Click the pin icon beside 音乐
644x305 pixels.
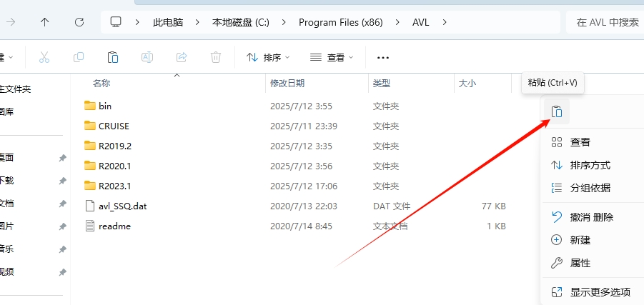pyautogui.click(x=62, y=249)
